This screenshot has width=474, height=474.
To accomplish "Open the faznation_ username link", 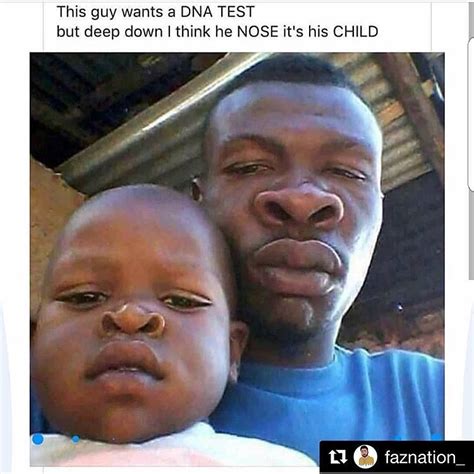I will 424,457.
